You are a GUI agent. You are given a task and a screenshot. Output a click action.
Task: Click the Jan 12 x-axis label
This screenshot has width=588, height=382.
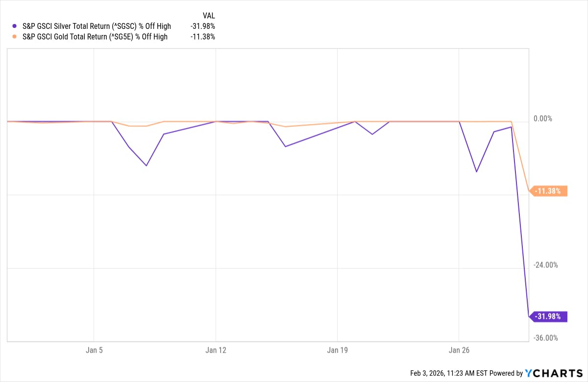[216, 350]
